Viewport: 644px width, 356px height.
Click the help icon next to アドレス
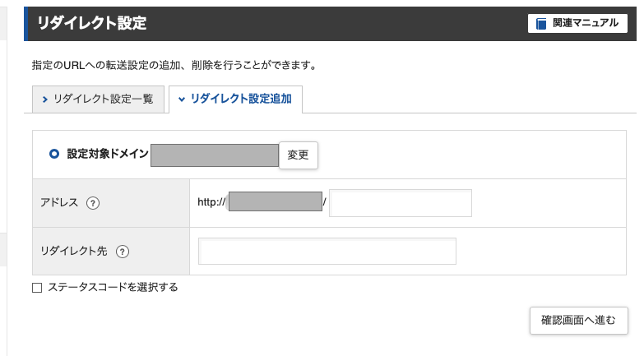click(93, 203)
